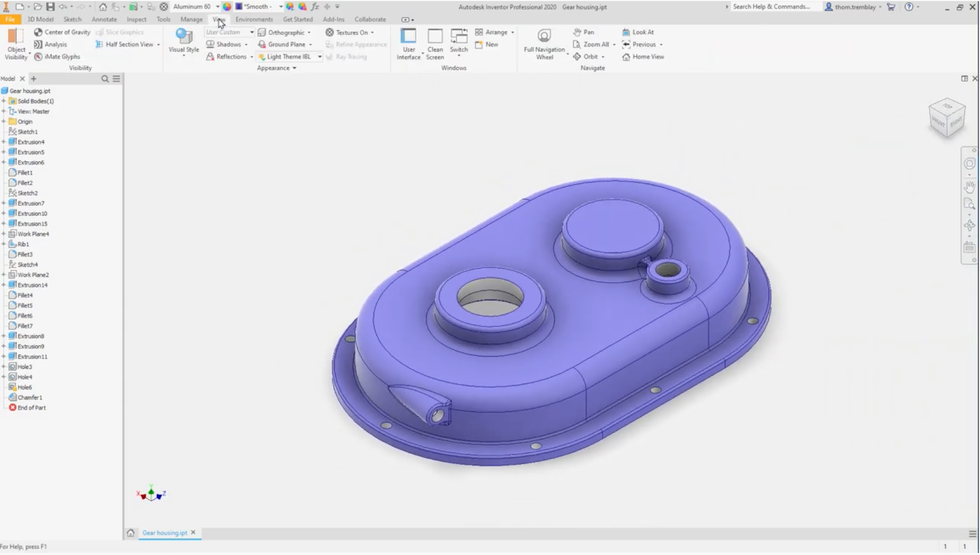Image resolution: width=980 pixels, height=555 pixels.
Task: Open the Manage ribbon tab
Action: 191,19
